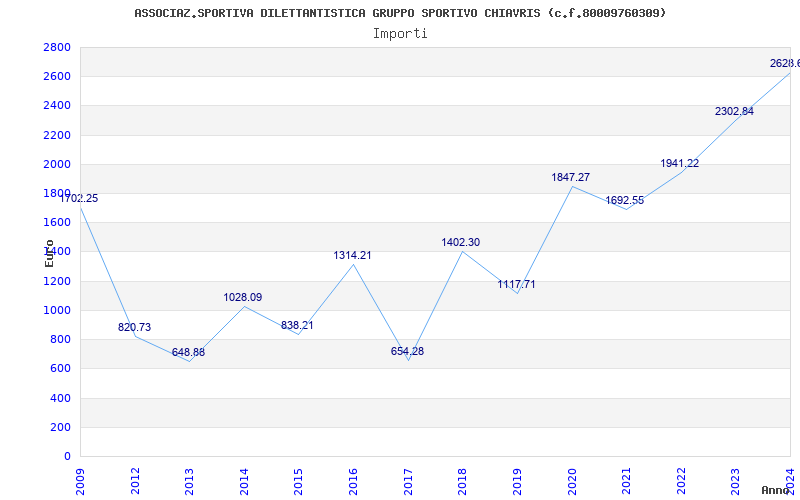Click the data label 2302.84
The width and height of the screenshot is (800, 500).
click(734, 111)
